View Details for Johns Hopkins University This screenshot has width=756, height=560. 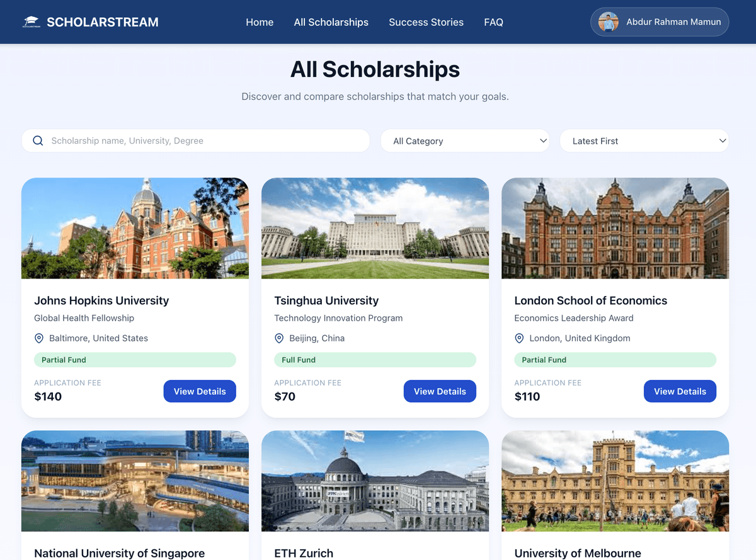200,391
